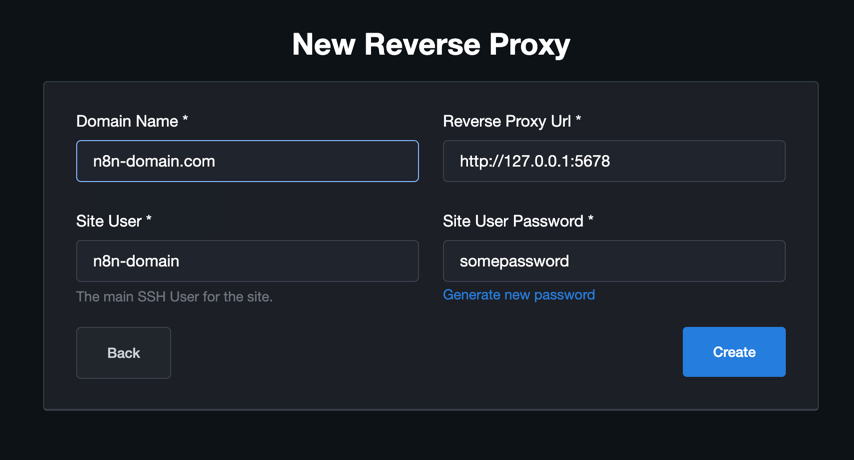Click the Generate new password link
This screenshot has width=854, height=460.
pyautogui.click(x=518, y=295)
